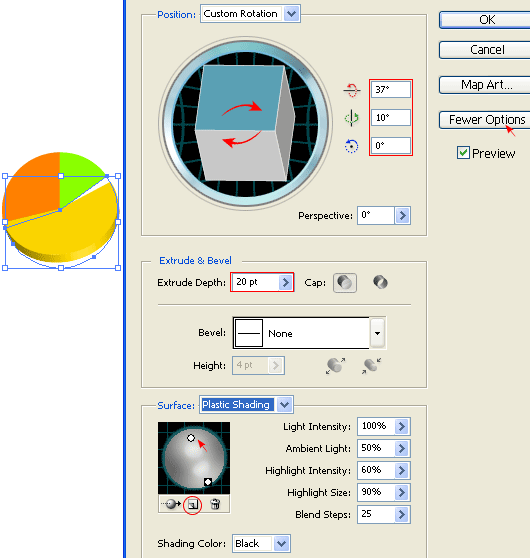Open the Light Intensity slider arrow
The height and width of the screenshot is (558, 530).
[x=402, y=426]
